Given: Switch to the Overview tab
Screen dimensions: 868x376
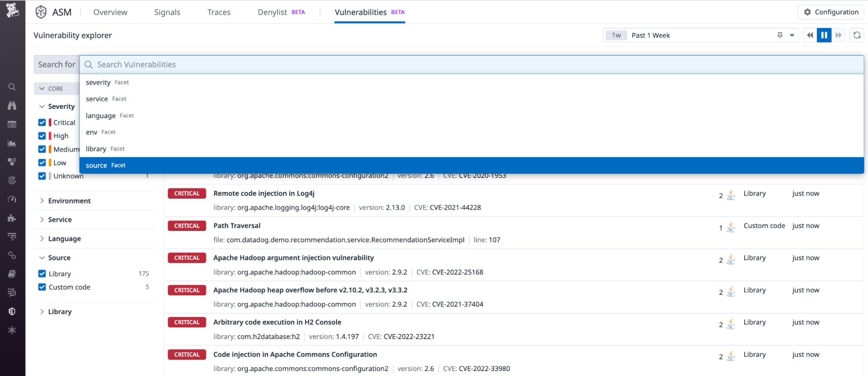Looking at the screenshot, I should click(110, 12).
